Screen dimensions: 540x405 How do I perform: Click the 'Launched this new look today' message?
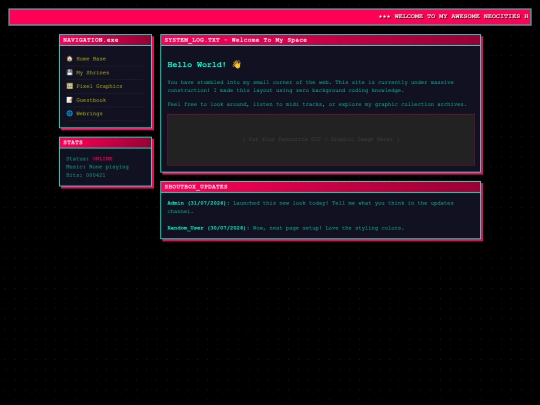(311, 207)
